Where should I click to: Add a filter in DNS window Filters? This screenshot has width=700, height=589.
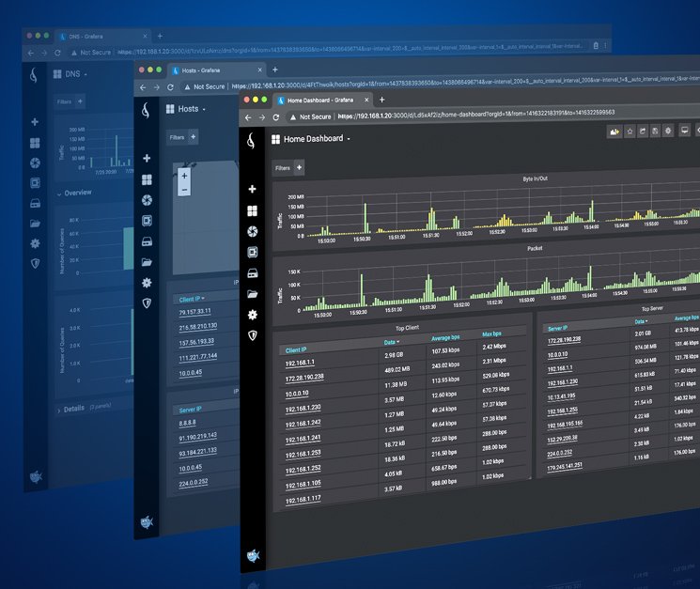click(80, 101)
